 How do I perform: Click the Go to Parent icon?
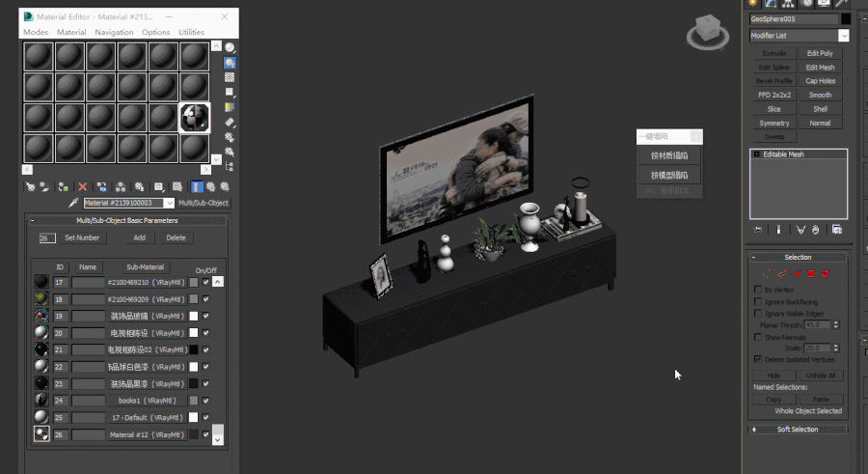click(x=211, y=187)
